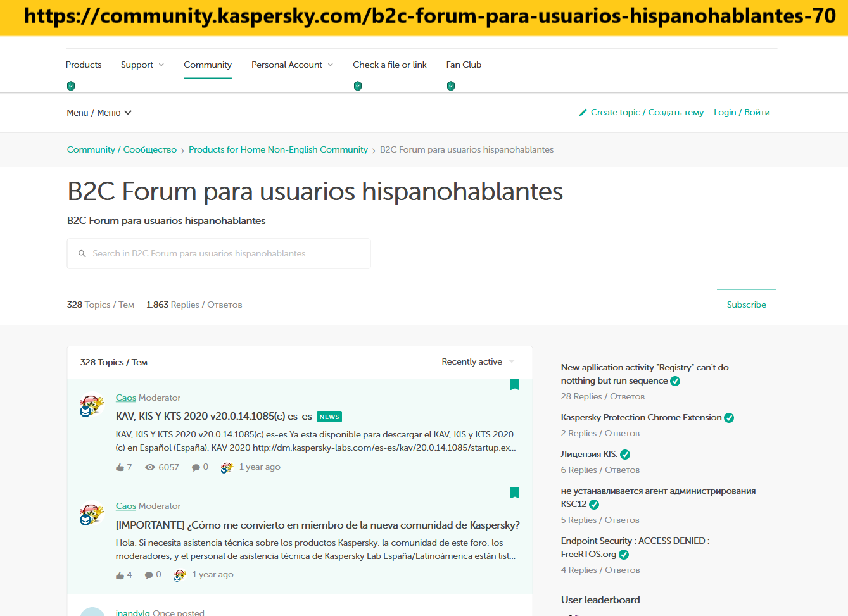
Task: Click the shield icon under Fan Club
Action: click(451, 86)
